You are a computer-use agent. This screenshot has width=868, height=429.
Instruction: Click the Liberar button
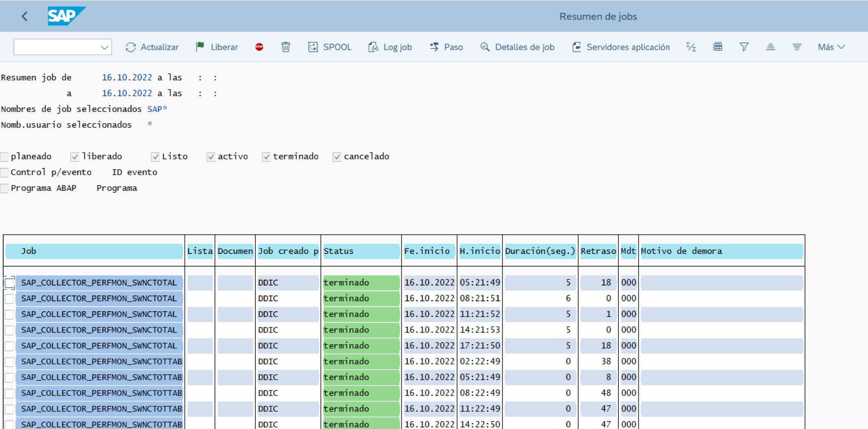[217, 47]
